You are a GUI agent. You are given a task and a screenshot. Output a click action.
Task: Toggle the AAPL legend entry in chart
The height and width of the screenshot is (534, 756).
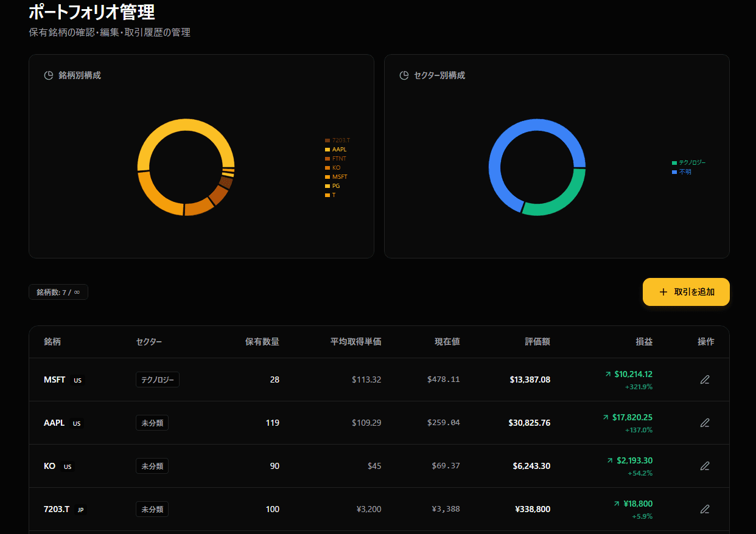(338, 150)
